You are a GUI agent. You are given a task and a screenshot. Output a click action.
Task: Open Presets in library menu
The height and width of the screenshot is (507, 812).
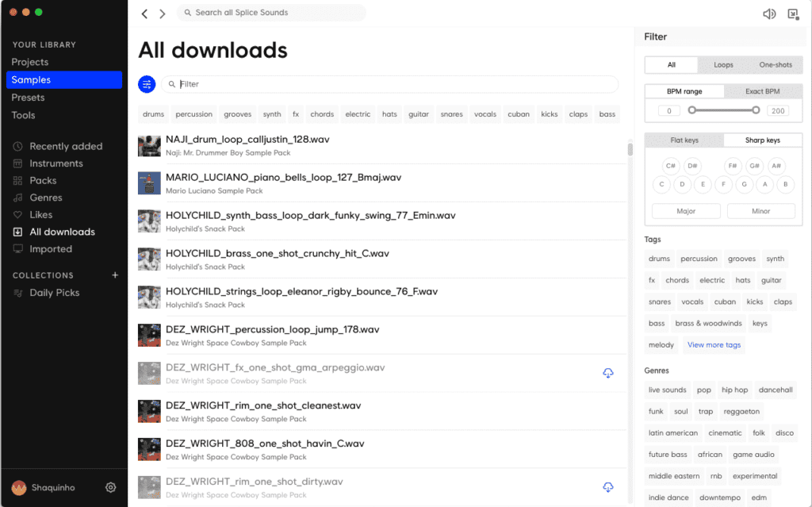click(28, 98)
